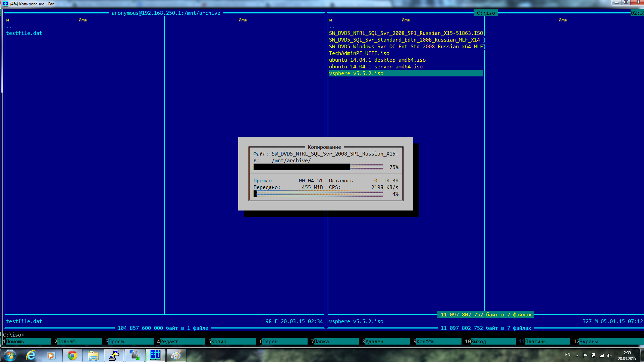Switch to the PuTTY taskbar icon
Viewport: 644px width, 362px height.
pyautogui.click(x=114, y=355)
